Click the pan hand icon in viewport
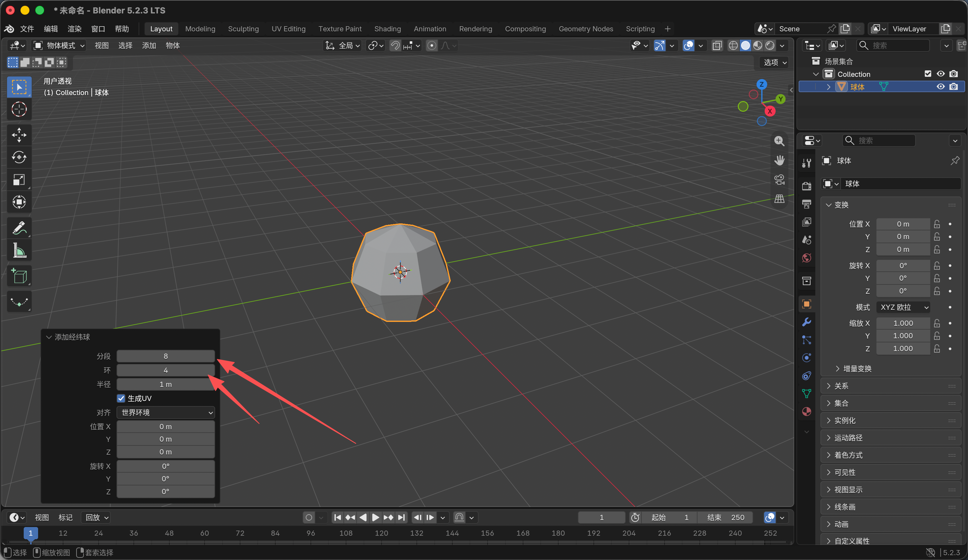 point(779,160)
